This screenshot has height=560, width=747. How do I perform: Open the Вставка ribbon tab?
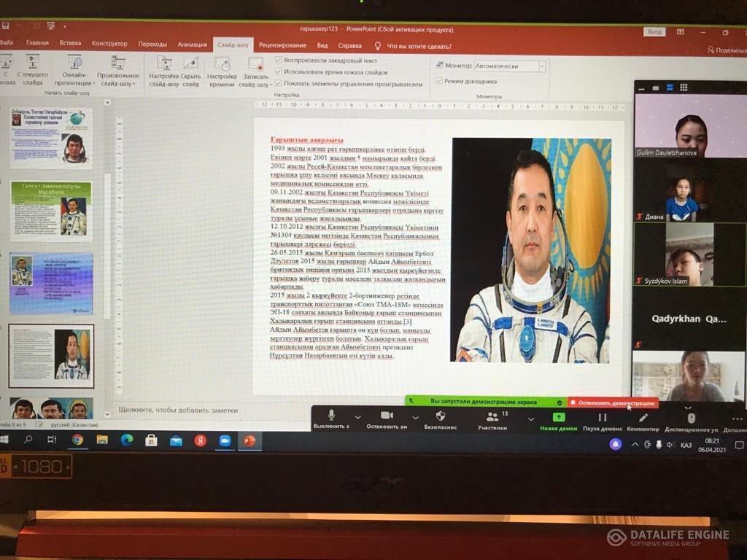pos(70,44)
